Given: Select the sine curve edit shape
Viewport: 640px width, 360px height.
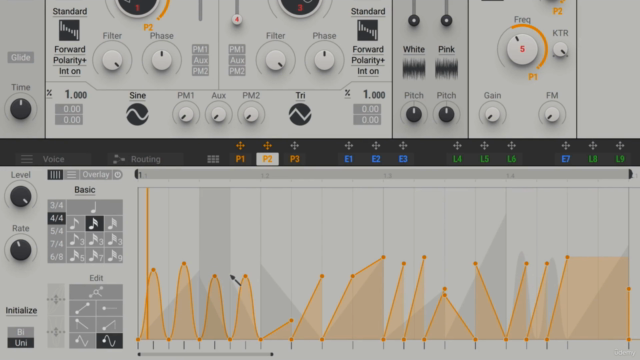Looking at the screenshot, I should [82, 341].
